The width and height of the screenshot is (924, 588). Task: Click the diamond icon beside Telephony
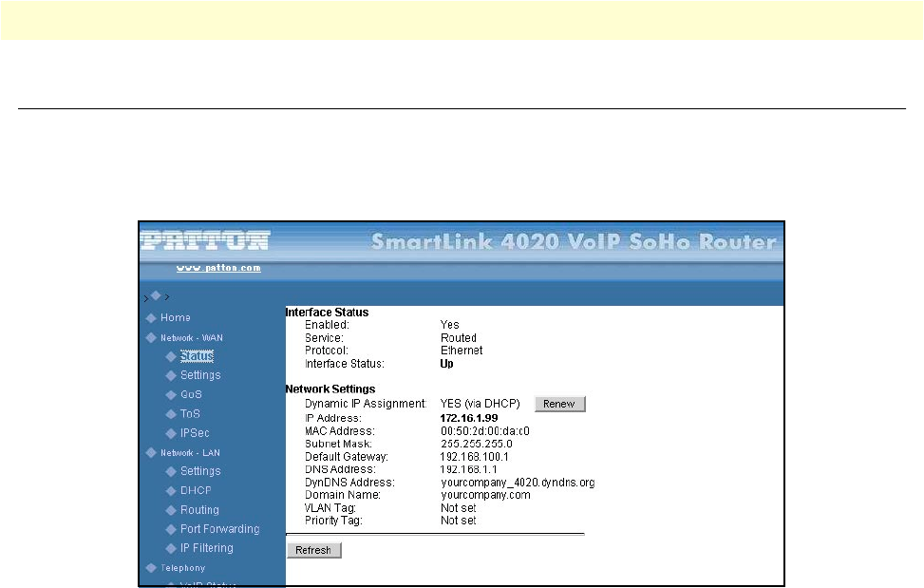[x=151, y=568]
